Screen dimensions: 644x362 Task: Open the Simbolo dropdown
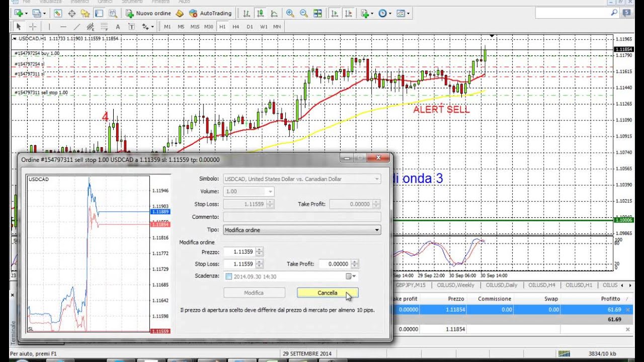click(302, 178)
